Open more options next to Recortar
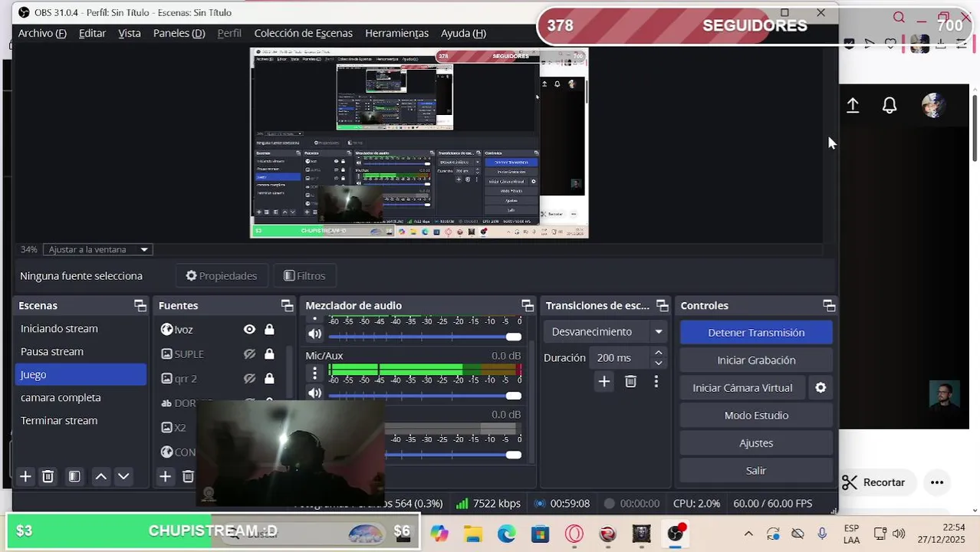 coord(937,482)
